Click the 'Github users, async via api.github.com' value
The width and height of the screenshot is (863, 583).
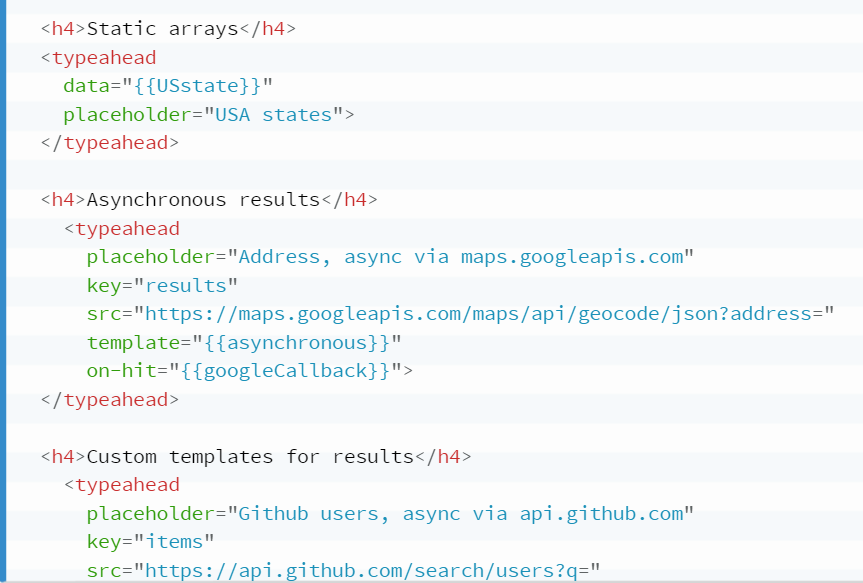pos(461,514)
